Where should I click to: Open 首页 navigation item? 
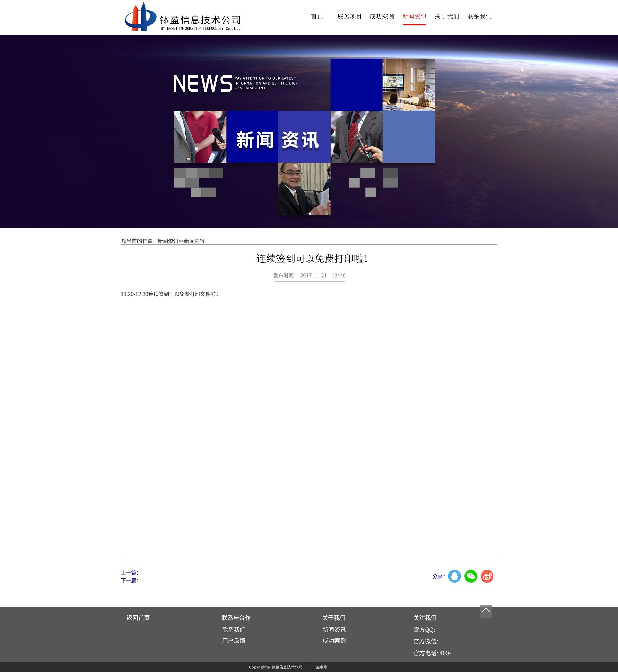tap(317, 16)
